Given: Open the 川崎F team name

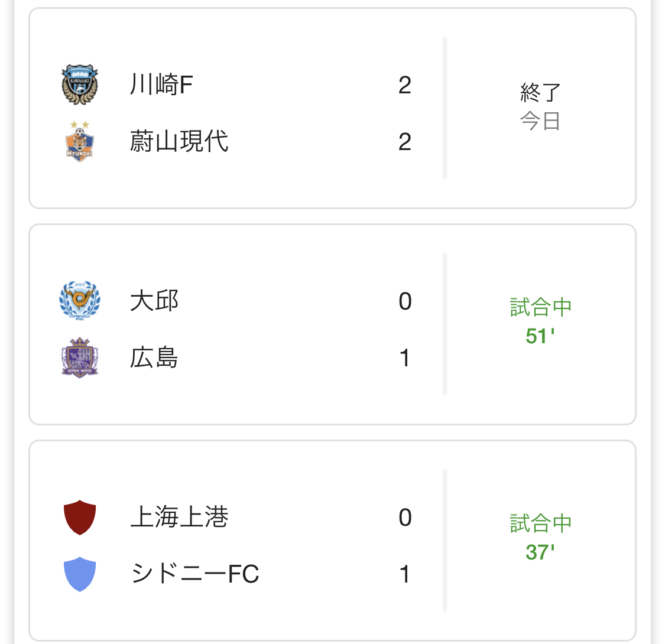Looking at the screenshot, I should click(161, 84).
